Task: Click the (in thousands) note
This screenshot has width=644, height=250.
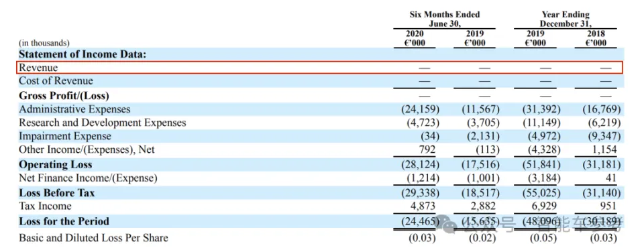Action: pos(44,43)
